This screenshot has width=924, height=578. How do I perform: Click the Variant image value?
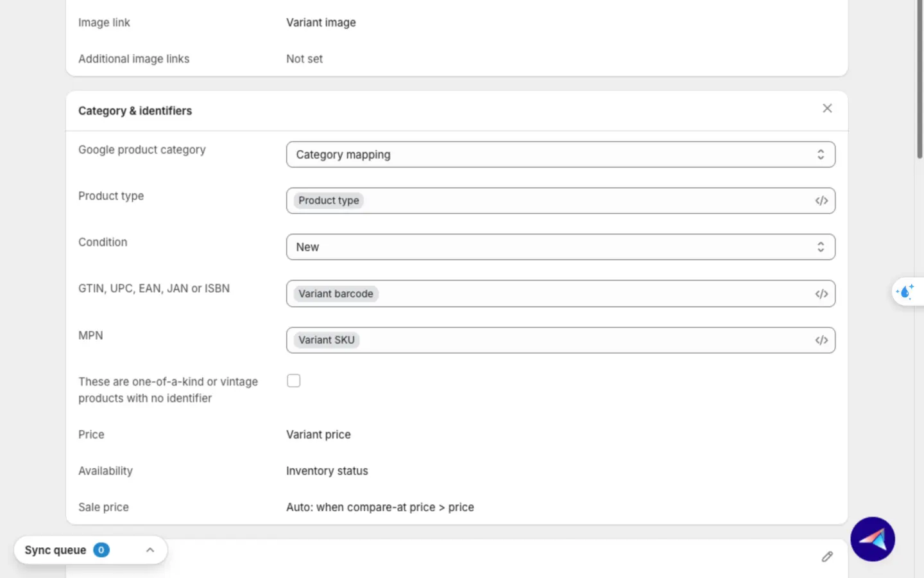click(321, 22)
